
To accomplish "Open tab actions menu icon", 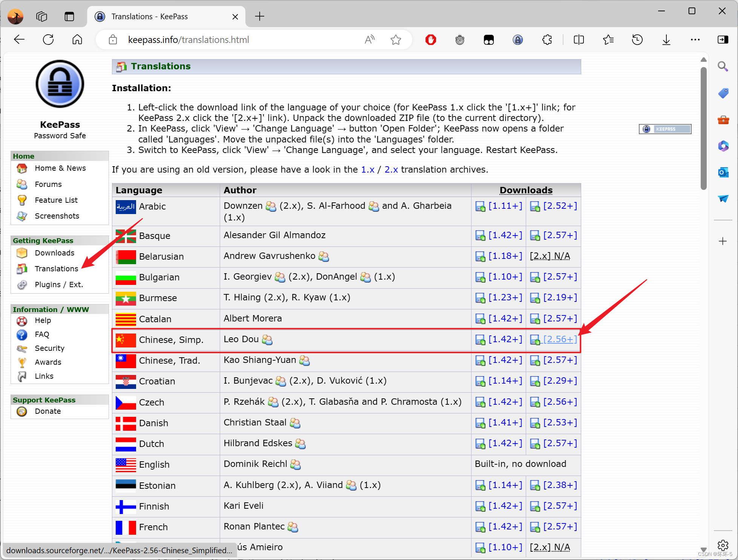I will click(x=69, y=17).
